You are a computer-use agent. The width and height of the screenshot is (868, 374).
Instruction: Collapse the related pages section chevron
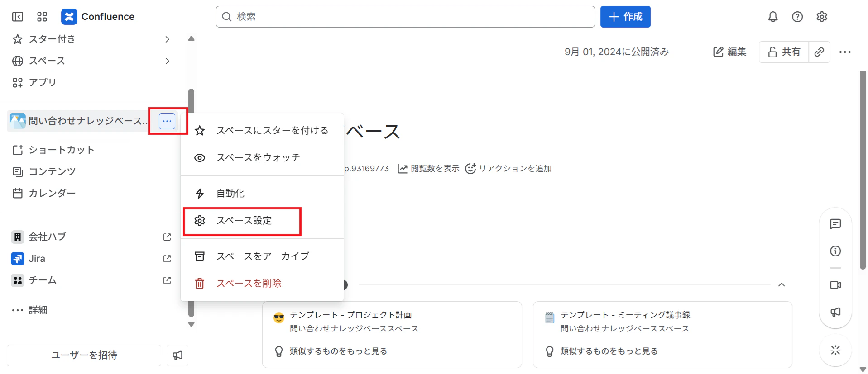[782, 285]
